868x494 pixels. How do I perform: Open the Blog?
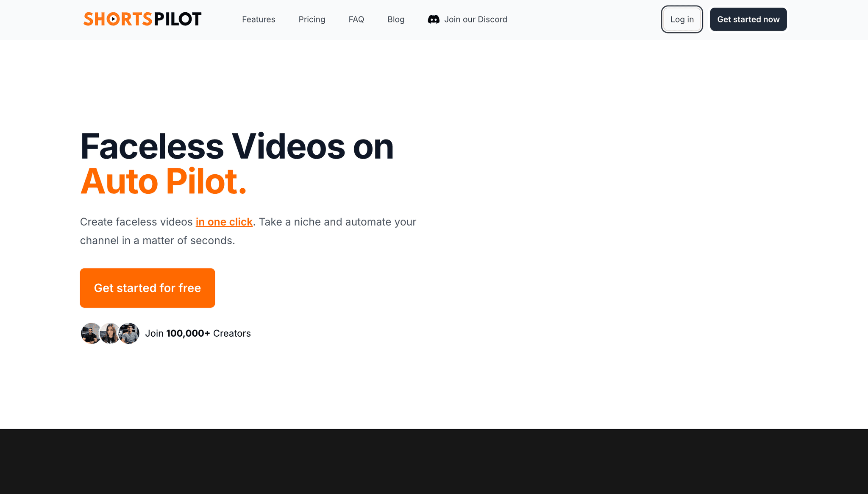(395, 19)
